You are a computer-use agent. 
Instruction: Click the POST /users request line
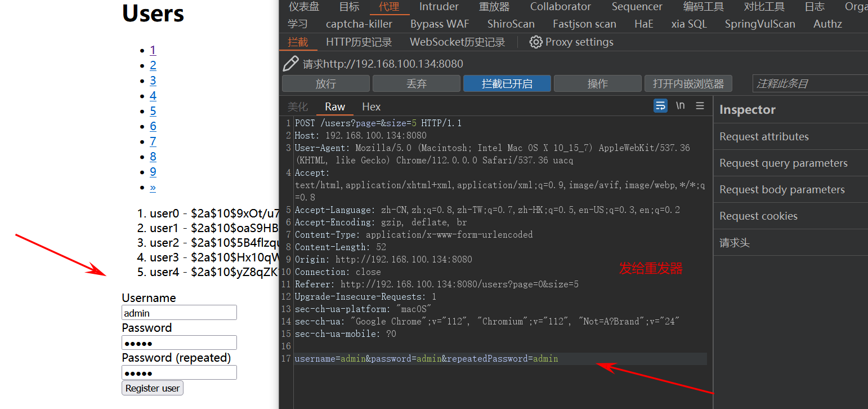coord(378,123)
